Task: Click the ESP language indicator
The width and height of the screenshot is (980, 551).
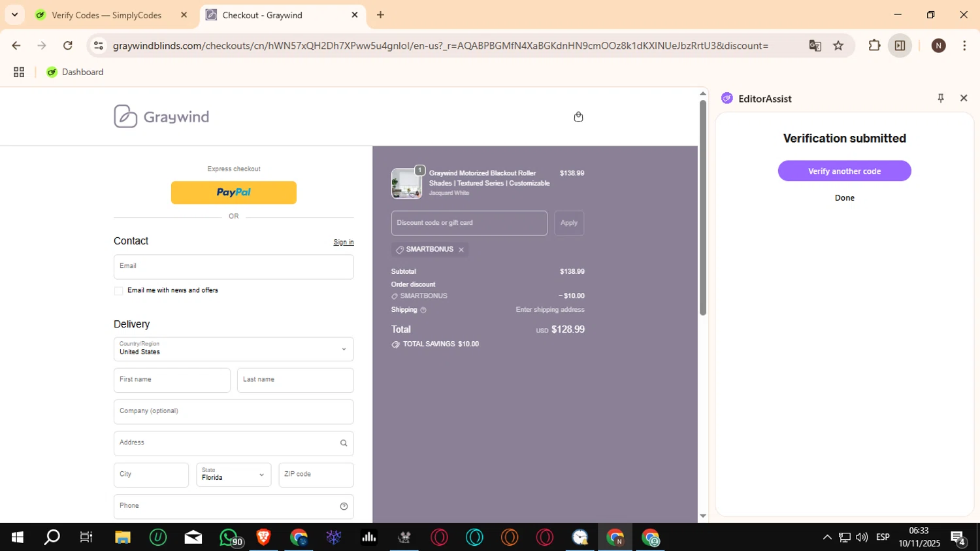Action: coord(883,537)
